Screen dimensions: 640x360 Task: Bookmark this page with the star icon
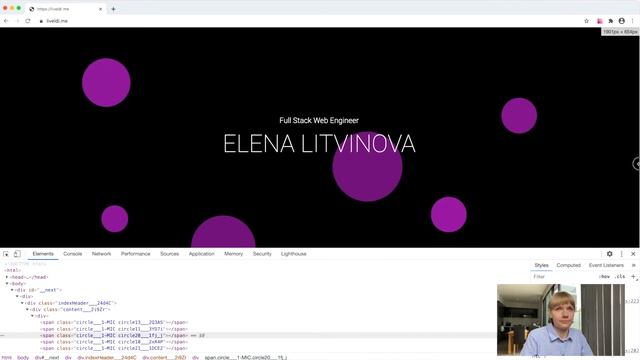click(587, 21)
